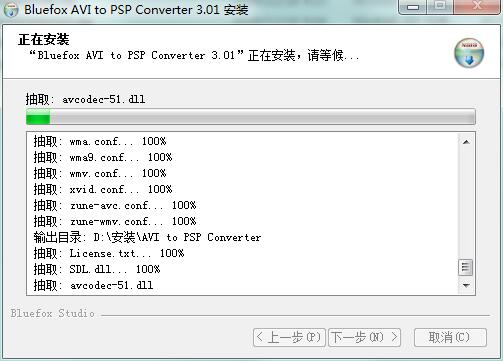The height and width of the screenshot is (361, 503).
Task: Click the 上一步(P) back button
Action: (289, 338)
